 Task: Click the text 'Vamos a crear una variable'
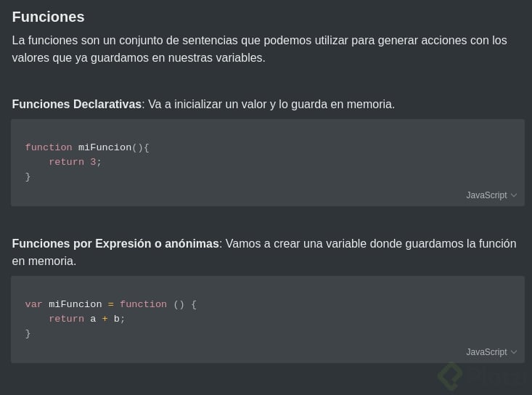point(296,244)
